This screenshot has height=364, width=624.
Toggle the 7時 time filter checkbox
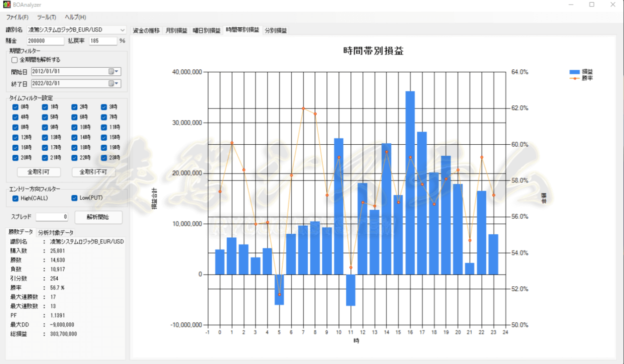(104, 117)
